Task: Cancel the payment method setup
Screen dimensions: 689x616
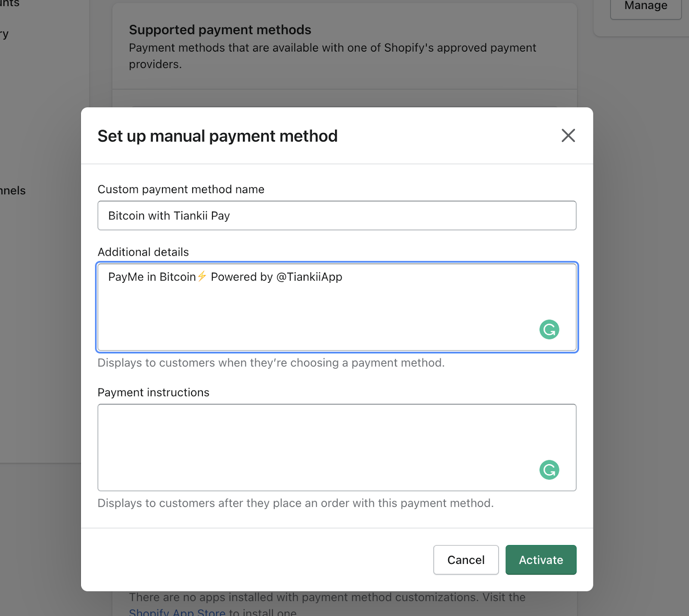Action: coord(466,560)
